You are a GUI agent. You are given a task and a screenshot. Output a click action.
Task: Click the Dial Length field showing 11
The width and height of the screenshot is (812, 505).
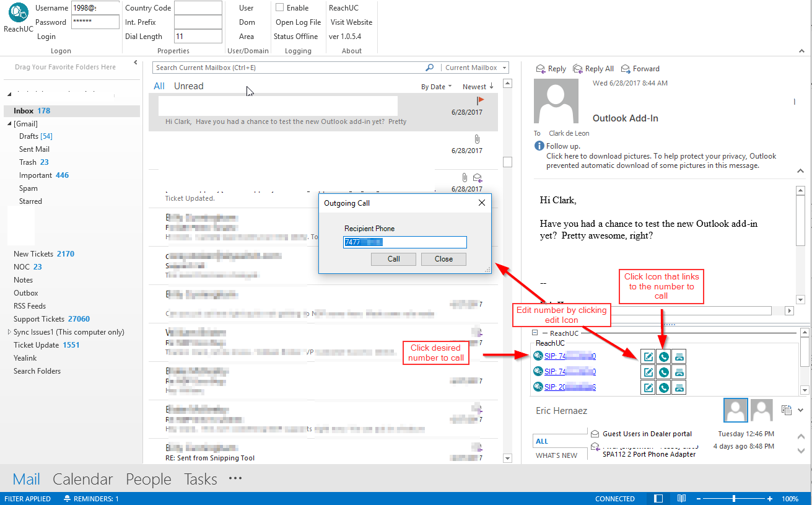pyautogui.click(x=198, y=37)
